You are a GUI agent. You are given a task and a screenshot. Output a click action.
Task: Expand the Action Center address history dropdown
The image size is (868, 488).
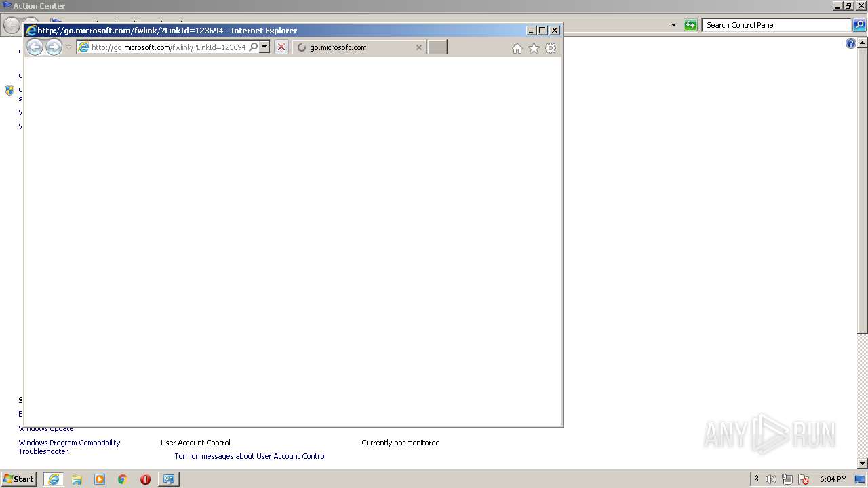click(673, 25)
